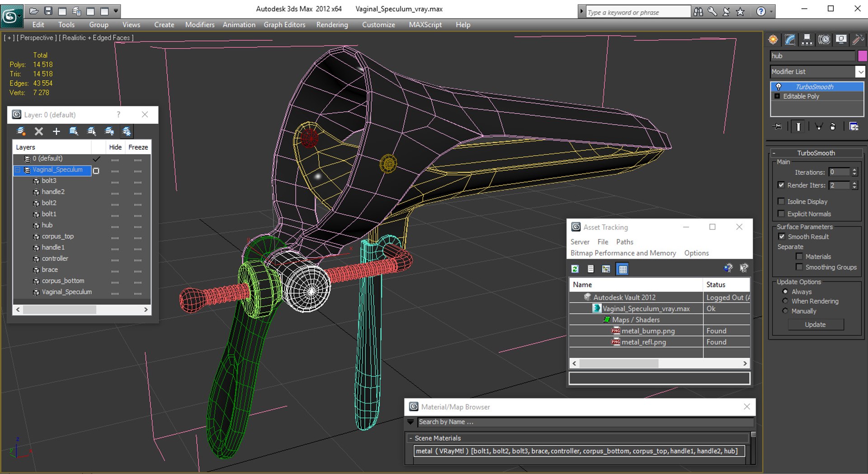
Task: Select the Manually update option
Action: pos(785,311)
